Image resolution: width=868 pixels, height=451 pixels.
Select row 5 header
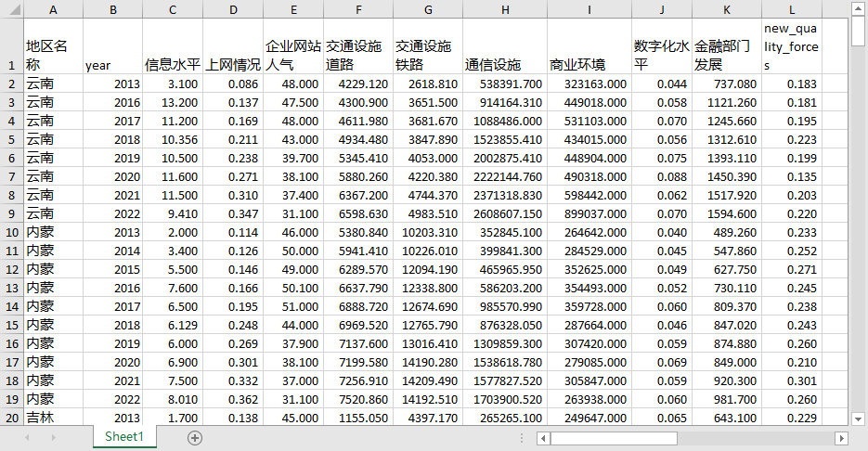[x=12, y=139]
